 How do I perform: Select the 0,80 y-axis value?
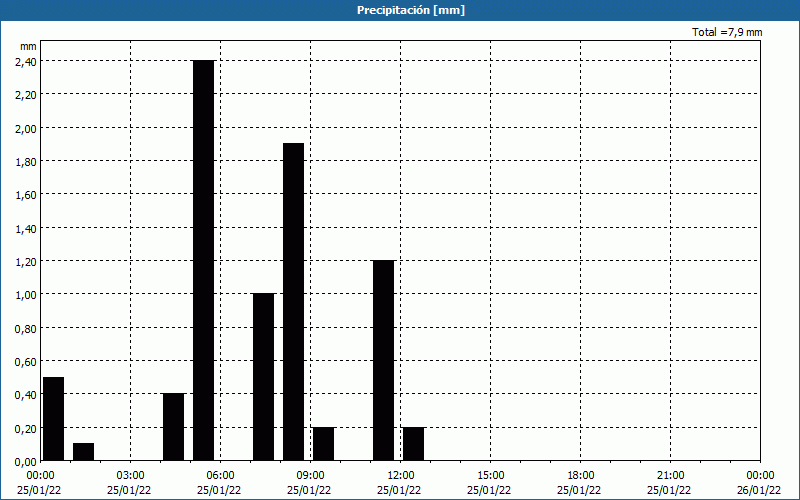tap(26, 328)
